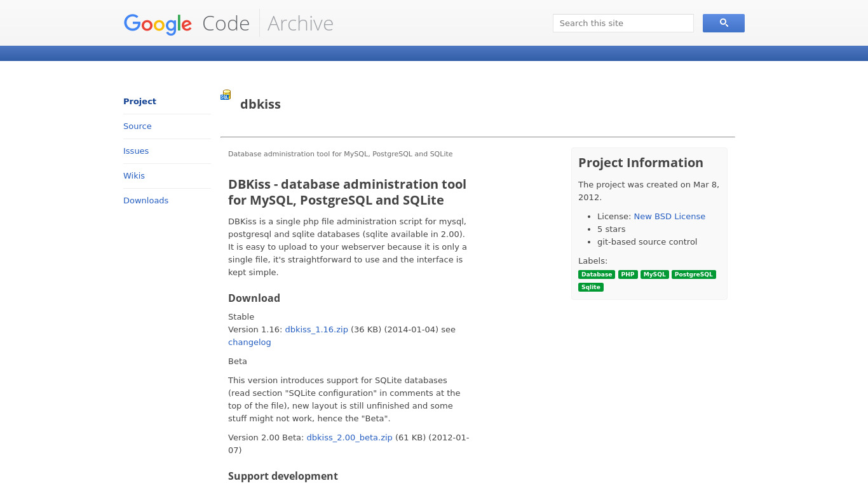Download dbkiss_2.00_beta.zip
868x488 pixels.
coord(349,438)
